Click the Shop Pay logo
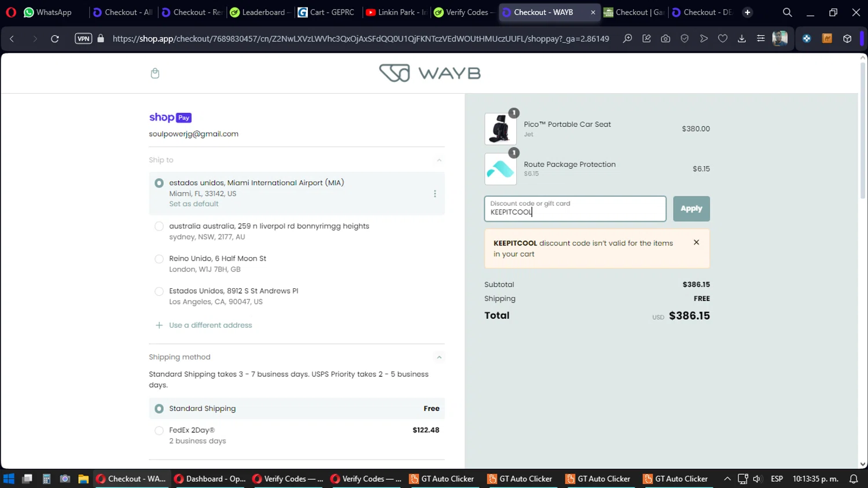The height and width of the screenshot is (488, 868). [170, 118]
